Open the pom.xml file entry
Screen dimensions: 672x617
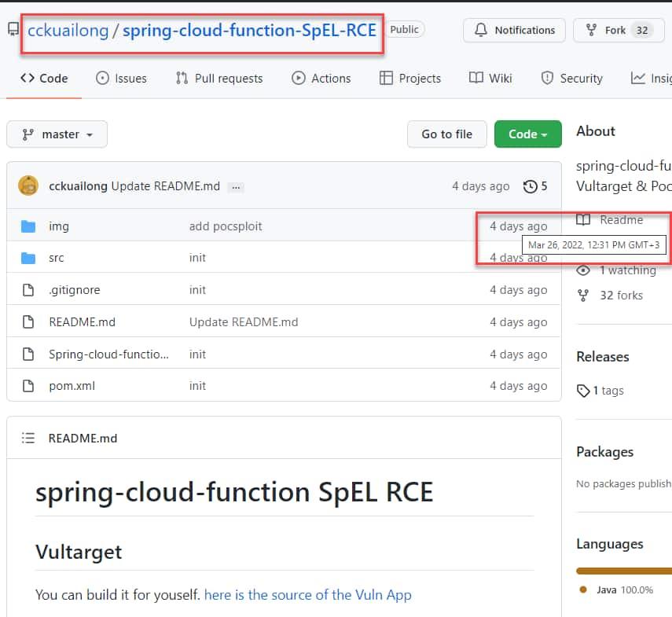[71, 386]
